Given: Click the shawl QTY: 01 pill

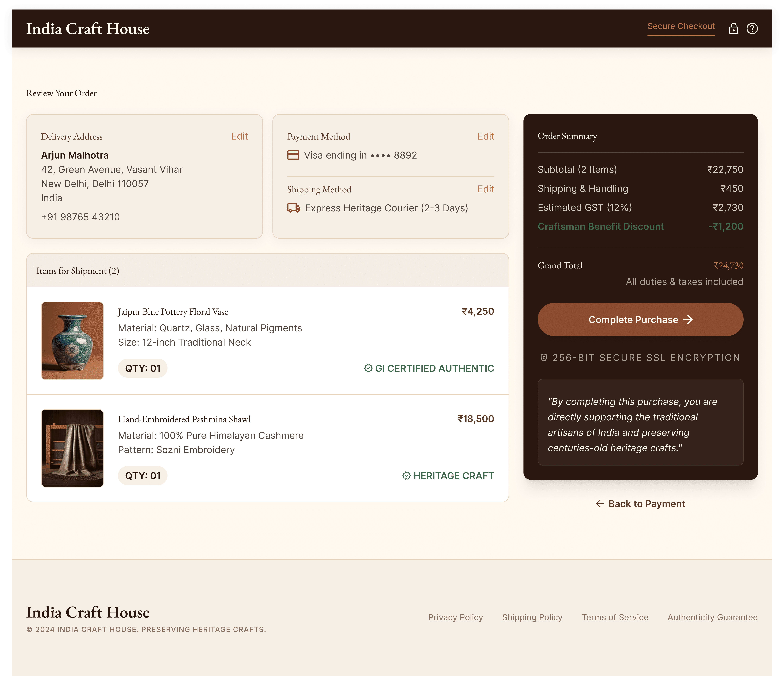Looking at the screenshot, I should [143, 475].
